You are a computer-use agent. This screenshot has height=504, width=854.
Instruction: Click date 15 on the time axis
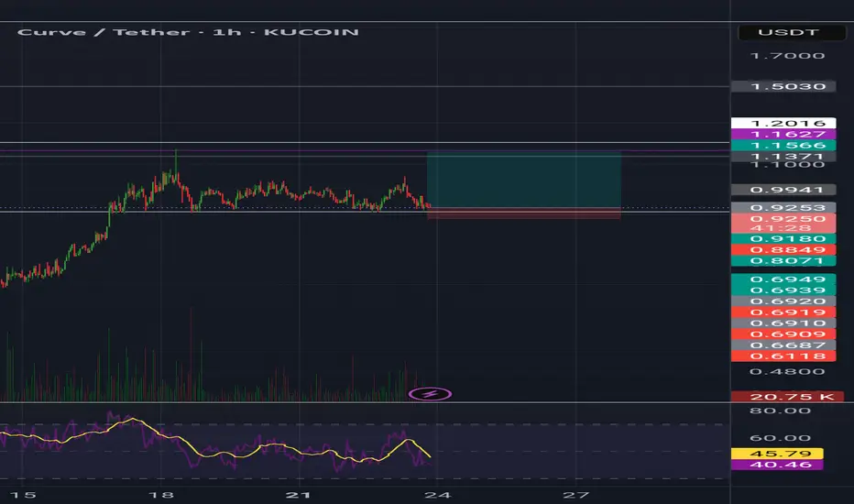click(x=23, y=495)
